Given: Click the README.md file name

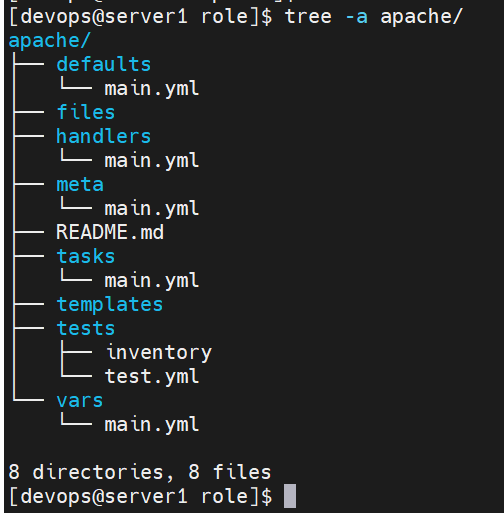Looking at the screenshot, I should click(110, 232).
